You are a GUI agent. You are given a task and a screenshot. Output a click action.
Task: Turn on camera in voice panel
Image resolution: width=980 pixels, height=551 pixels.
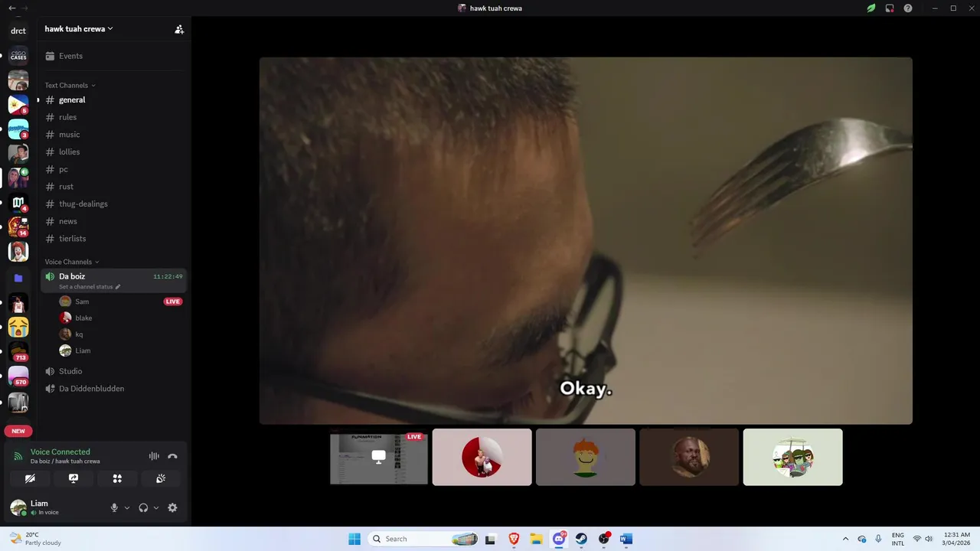pyautogui.click(x=30, y=478)
